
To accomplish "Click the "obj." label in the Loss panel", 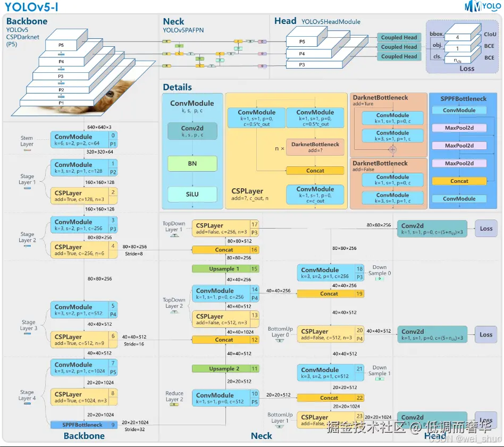I will point(437,45).
